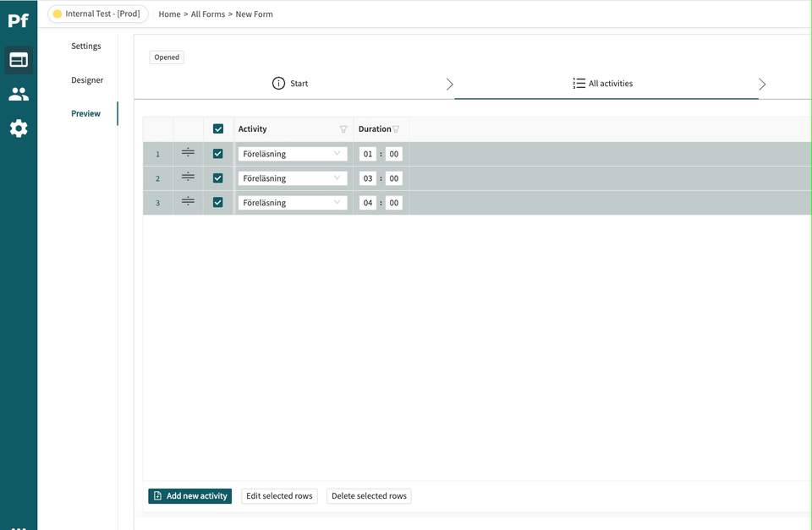Click the chevron arrow after the Start step

point(449,85)
